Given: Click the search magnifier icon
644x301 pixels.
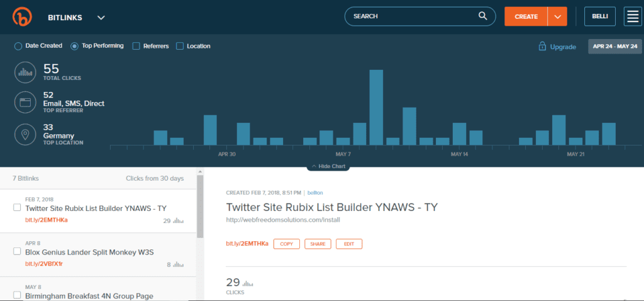Looking at the screenshot, I should click(x=482, y=16).
